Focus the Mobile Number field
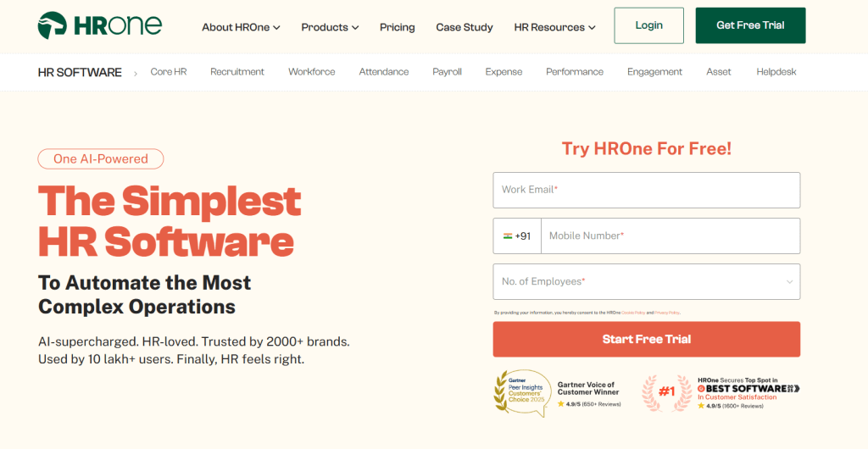Viewport: 868px width, 449px height. 670,236
